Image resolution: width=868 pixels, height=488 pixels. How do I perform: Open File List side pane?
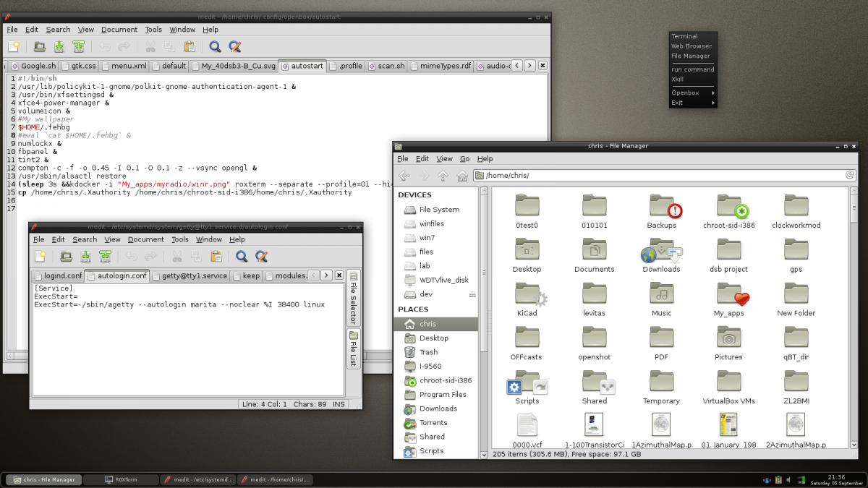coord(354,348)
